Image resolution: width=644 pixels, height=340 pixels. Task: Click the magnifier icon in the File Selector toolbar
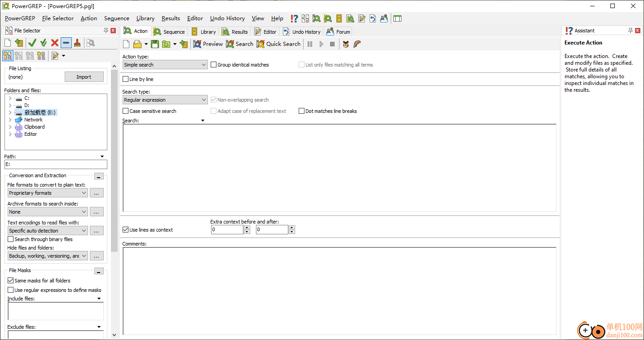pyautogui.click(x=91, y=43)
